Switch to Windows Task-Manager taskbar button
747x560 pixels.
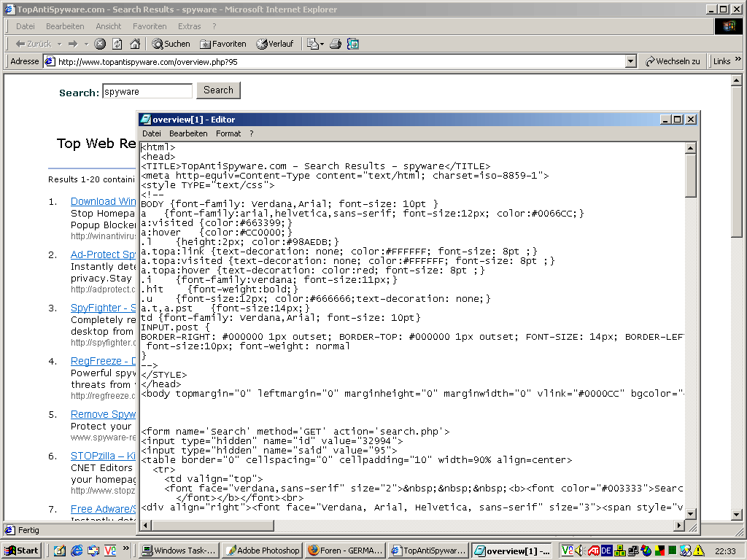(x=179, y=551)
